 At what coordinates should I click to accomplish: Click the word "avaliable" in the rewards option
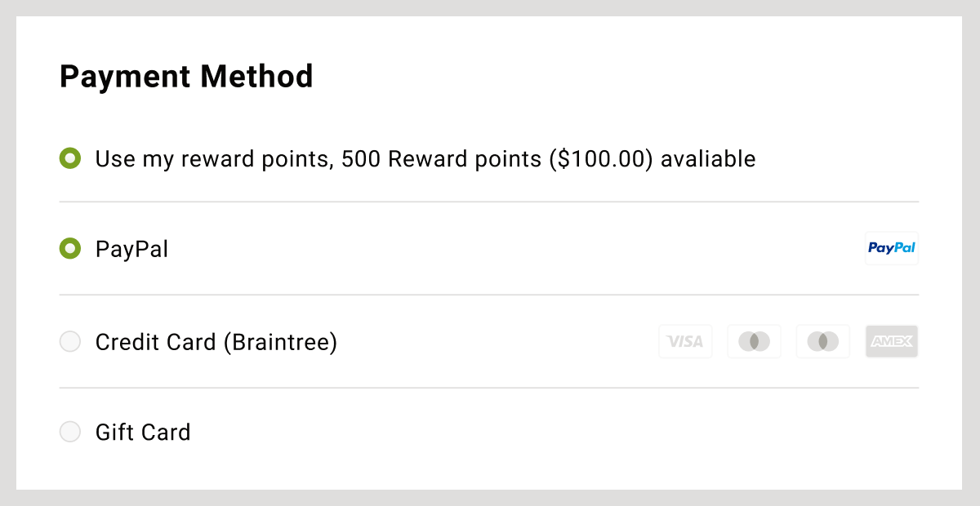[708, 159]
